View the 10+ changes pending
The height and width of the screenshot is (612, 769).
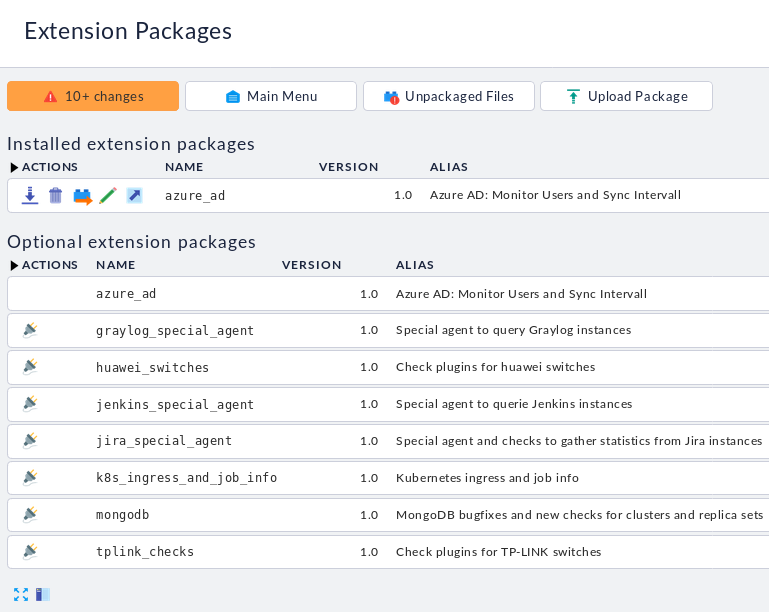[x=93, y=96]
